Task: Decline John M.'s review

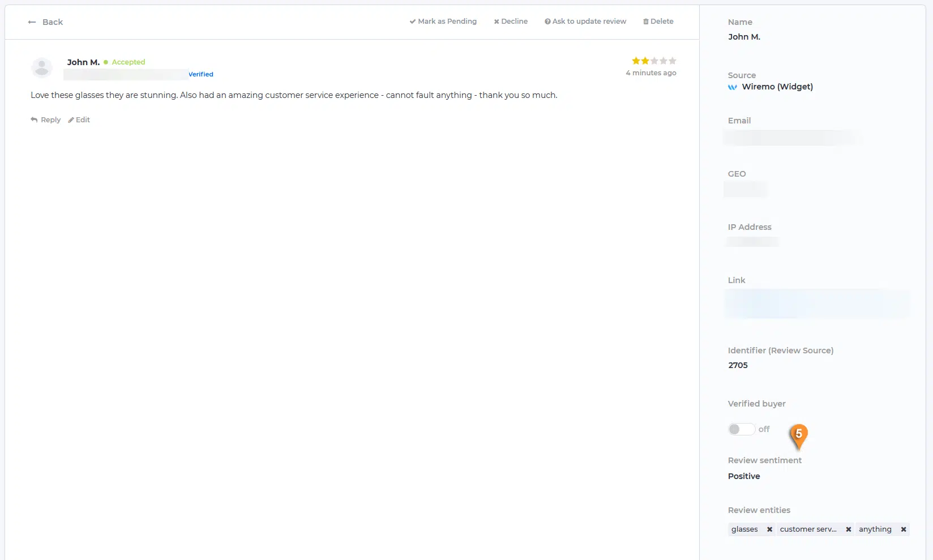Action: click(511, 22)
